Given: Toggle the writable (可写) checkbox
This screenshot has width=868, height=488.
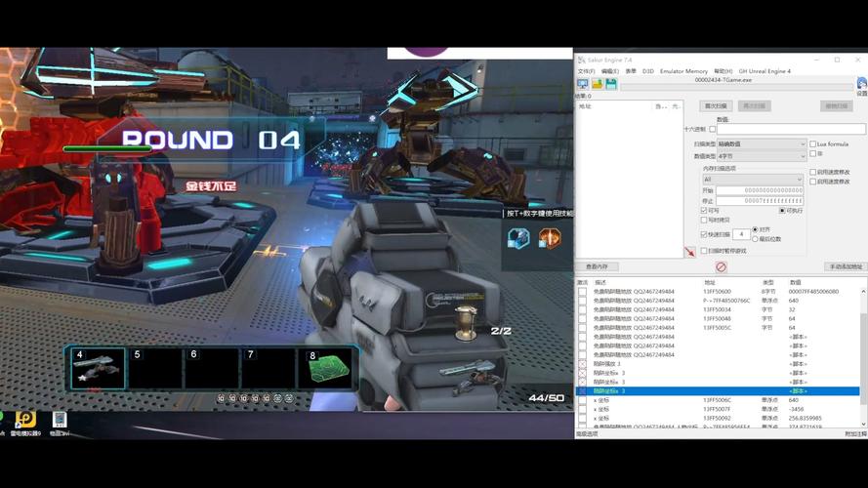Looking at the screenshot, I should tap(704, 210).
